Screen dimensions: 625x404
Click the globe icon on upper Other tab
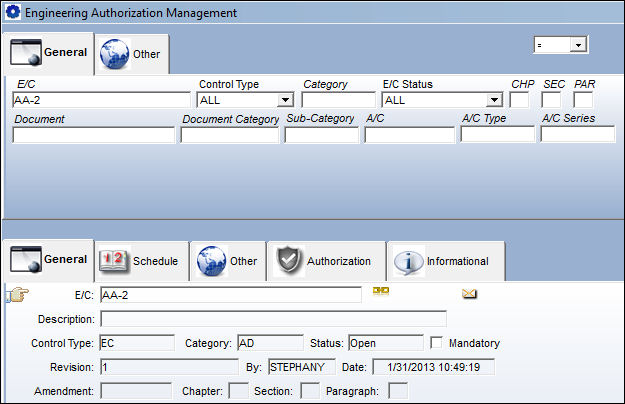[x=114, y=54]
